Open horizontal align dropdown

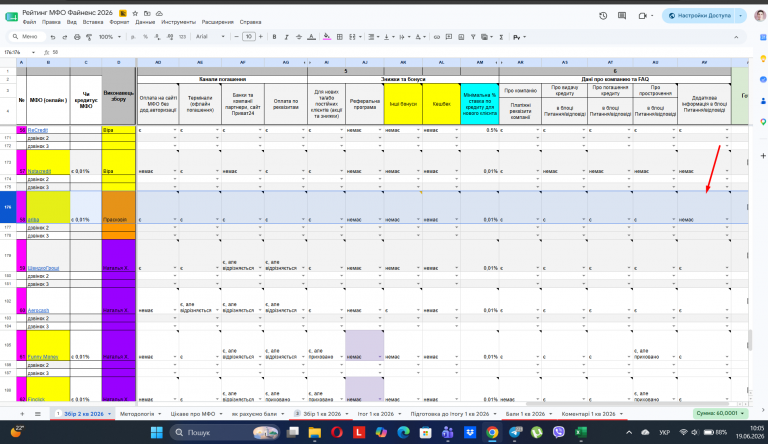click(x=373, y=37)
